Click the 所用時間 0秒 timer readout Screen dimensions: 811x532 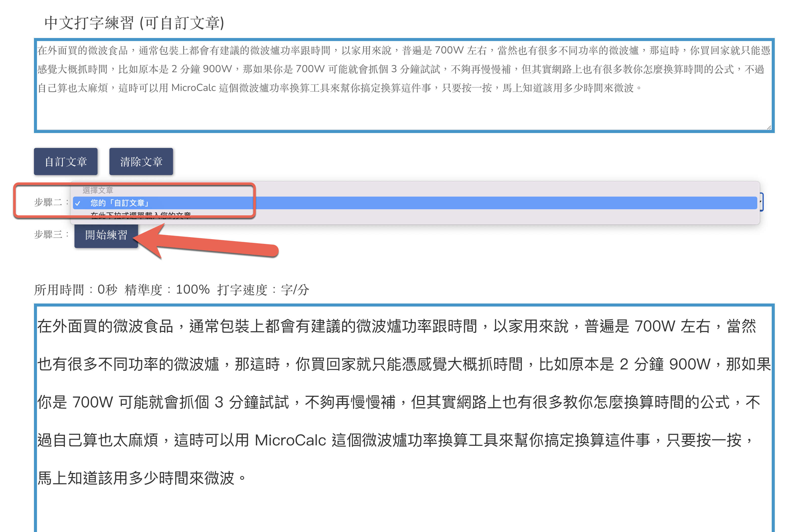pyautogui.click(x=76, y=290)
